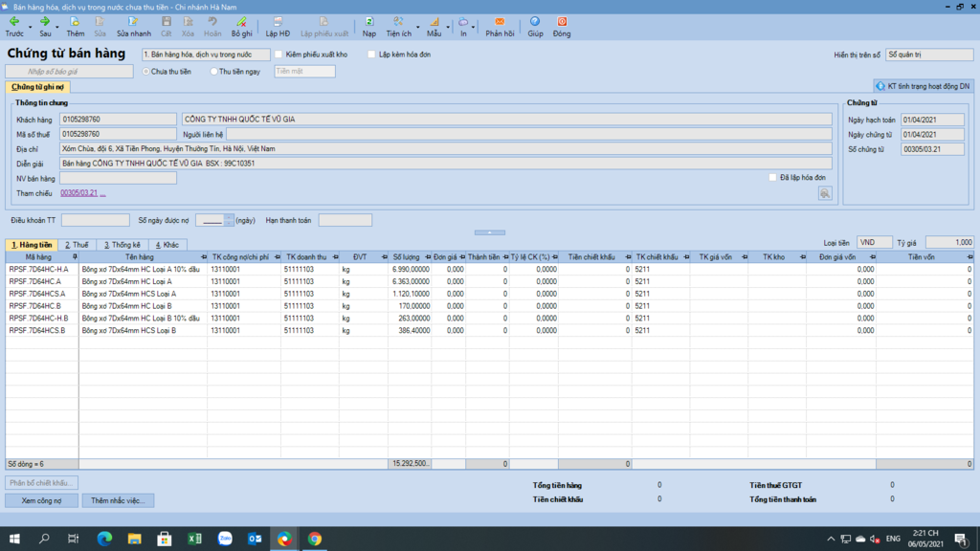Click the Mẫu template icon
Image resolution: width=980 pixels, height=551 pixels.
[434, 27]
